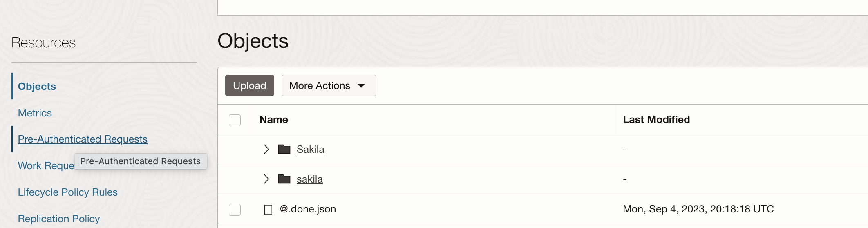The width and height of the screenshot is (868, 228).
Task: Click the @.done.json file icon
Action: [x=268, y=210]
